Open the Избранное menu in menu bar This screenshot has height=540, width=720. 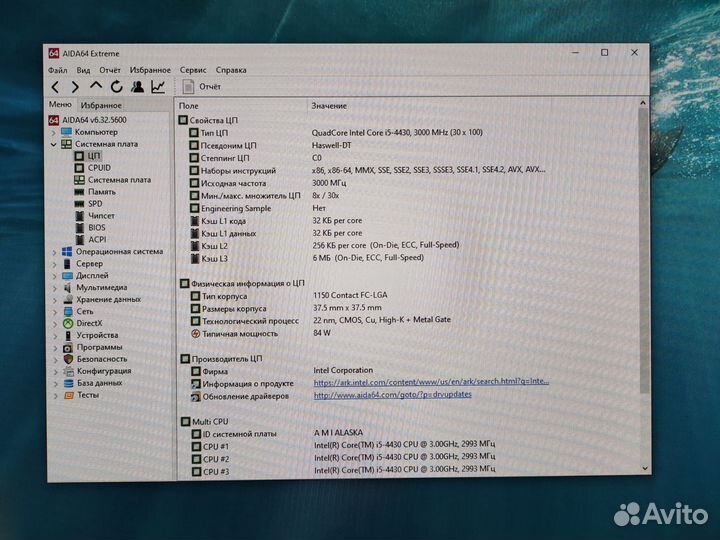(x=150, y=70)
